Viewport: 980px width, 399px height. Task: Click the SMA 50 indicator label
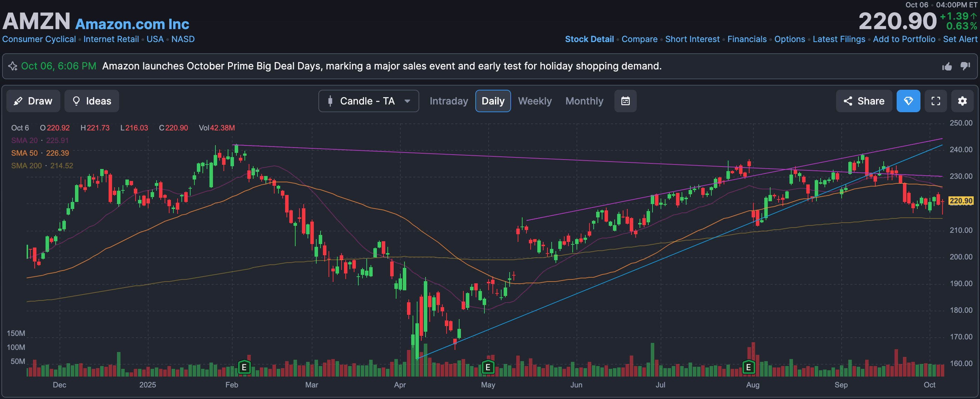pos(25,153)
